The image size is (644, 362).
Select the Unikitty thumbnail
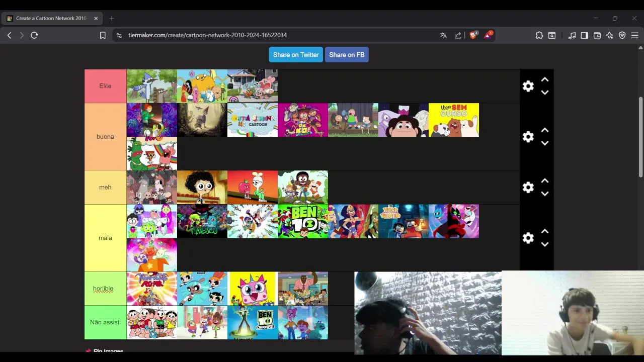click(x=253, y=289)
